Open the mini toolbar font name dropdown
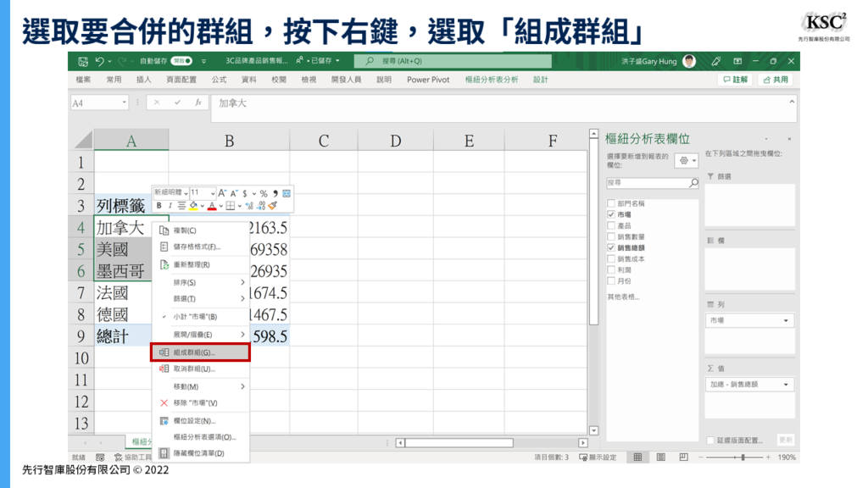 point(186,193)
